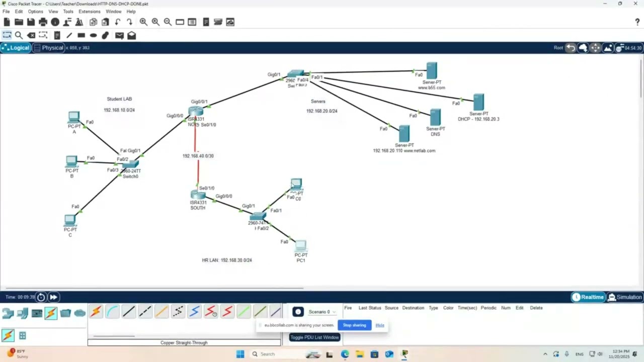Pick the Console cable type
Screen dimensions: 644x362
pos(112,312)
